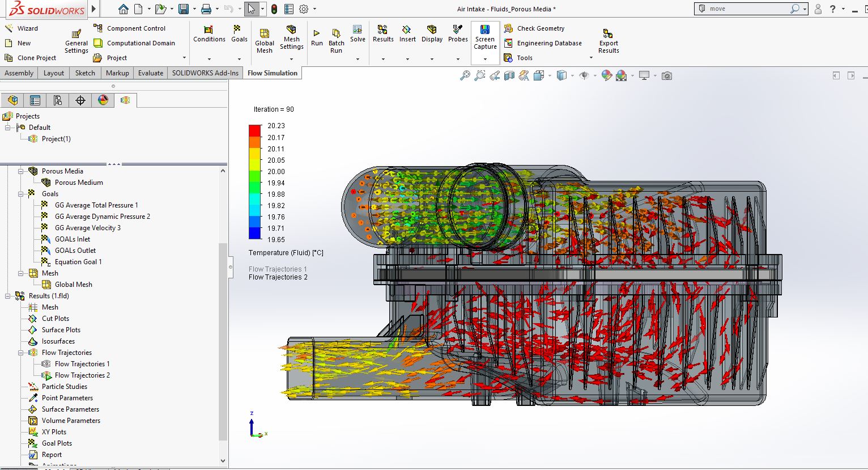The image size is (868, 470).
Task: Open the Sketch tab
Action: 85,73
